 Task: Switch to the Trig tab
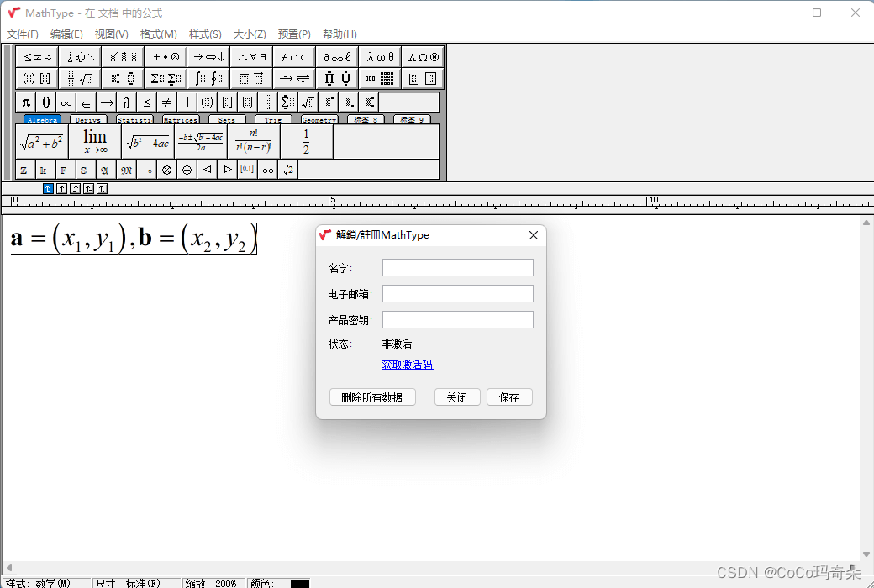coord(273,120)
